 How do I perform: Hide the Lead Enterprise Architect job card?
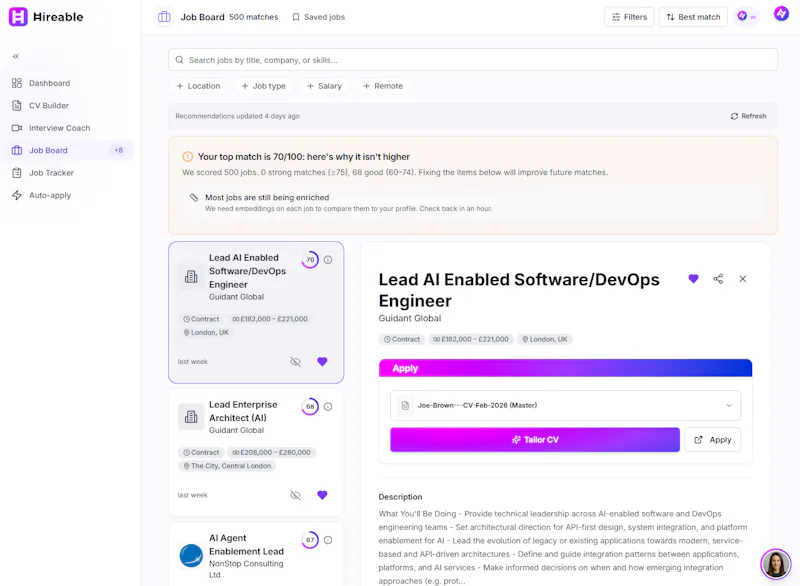coord(295,495)
